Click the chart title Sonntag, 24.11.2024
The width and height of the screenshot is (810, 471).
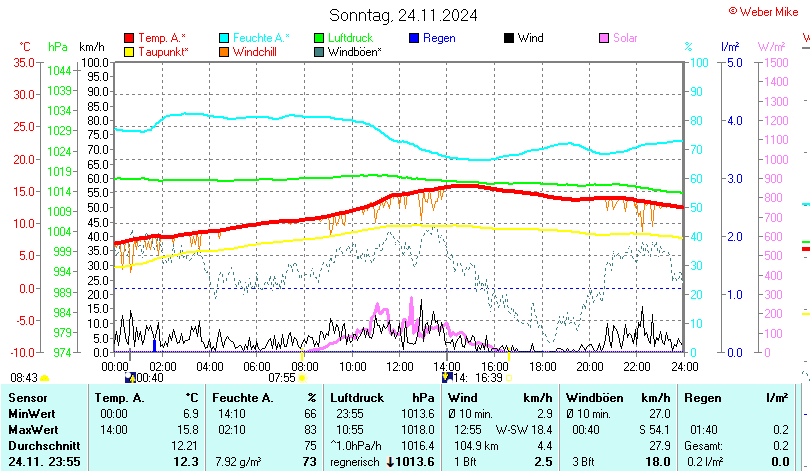[403, 15]
